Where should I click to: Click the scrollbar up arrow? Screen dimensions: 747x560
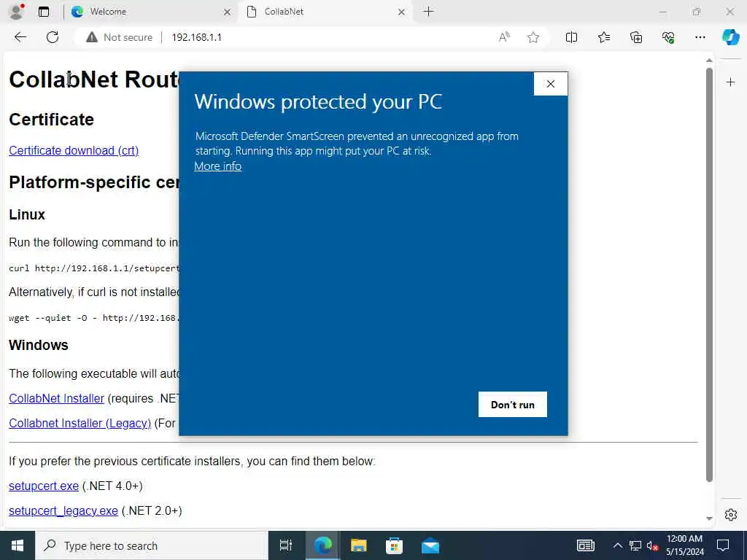click(x=709, y=61)
